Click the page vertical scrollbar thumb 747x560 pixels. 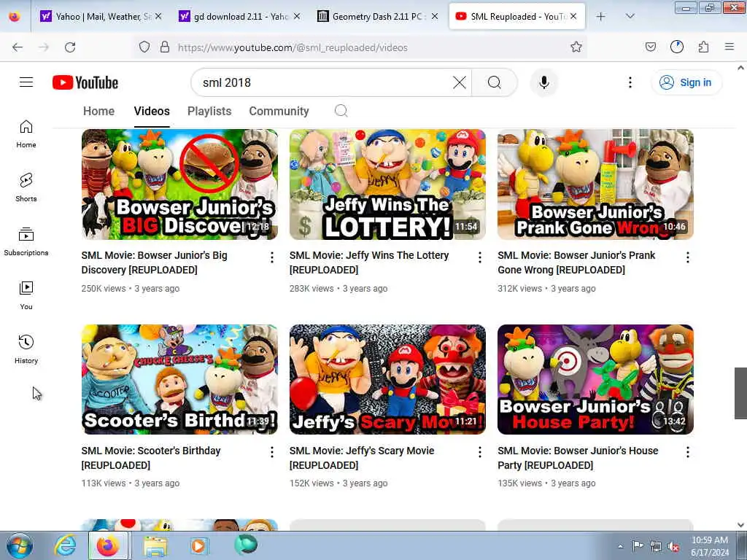coord(740,393)
